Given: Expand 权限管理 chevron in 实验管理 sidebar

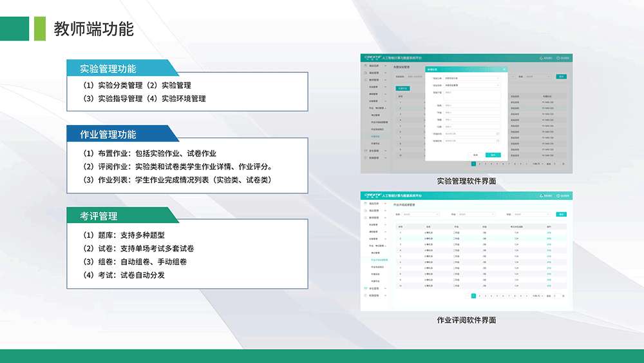Looking at the screenshot, I should (385, 158).
